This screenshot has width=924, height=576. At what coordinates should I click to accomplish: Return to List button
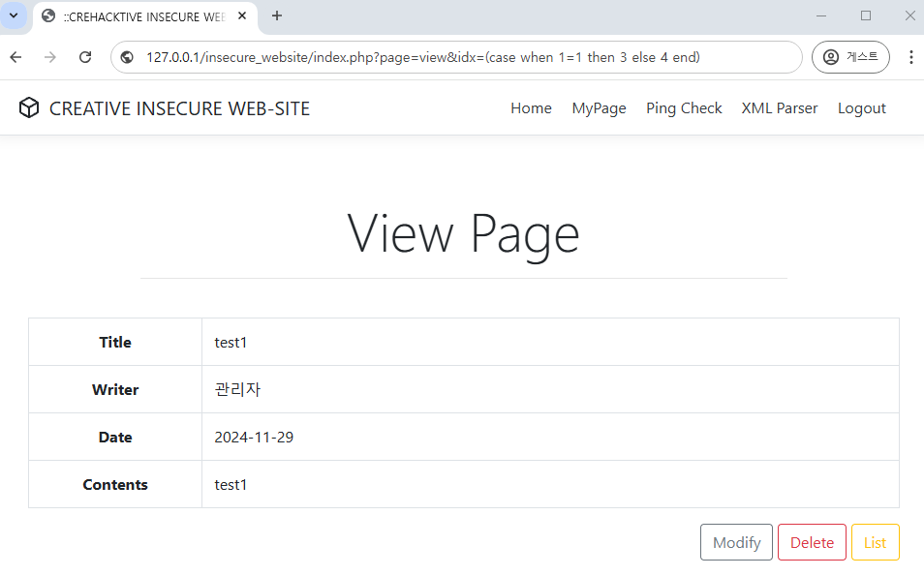pos(876,542)
